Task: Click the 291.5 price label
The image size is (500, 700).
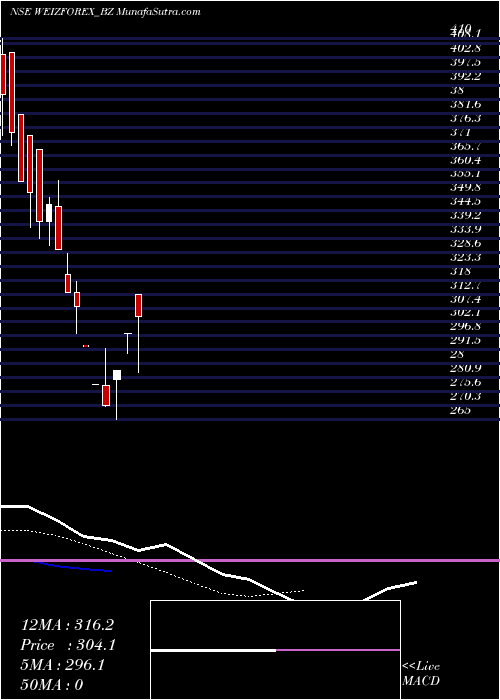Action: (x=465, y=340)
